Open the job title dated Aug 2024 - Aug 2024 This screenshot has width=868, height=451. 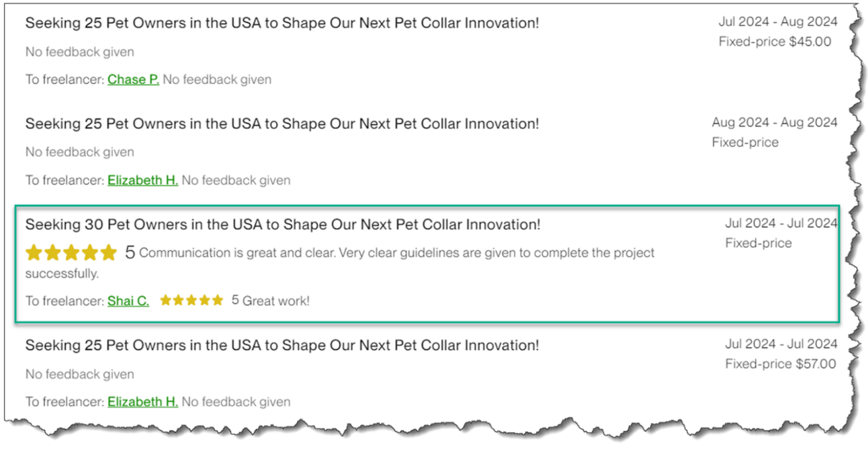282,124
